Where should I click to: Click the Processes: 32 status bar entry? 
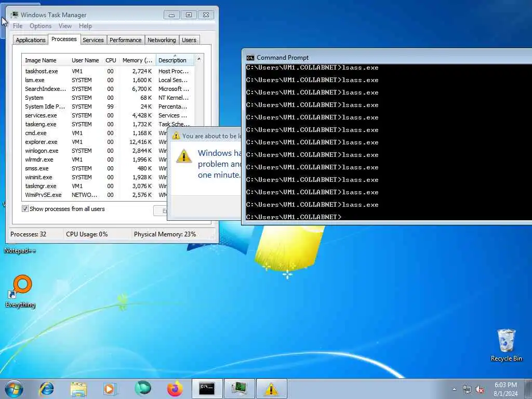point(29,234)
